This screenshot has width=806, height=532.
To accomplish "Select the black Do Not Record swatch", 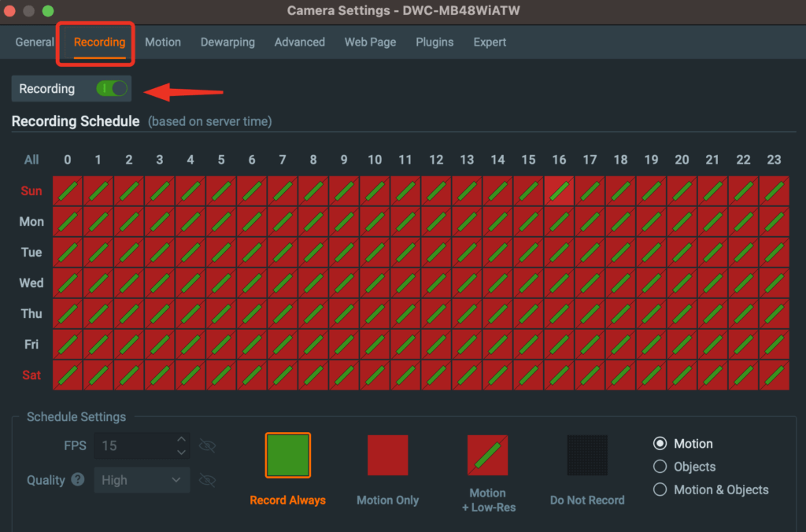I will click(587, 456).
